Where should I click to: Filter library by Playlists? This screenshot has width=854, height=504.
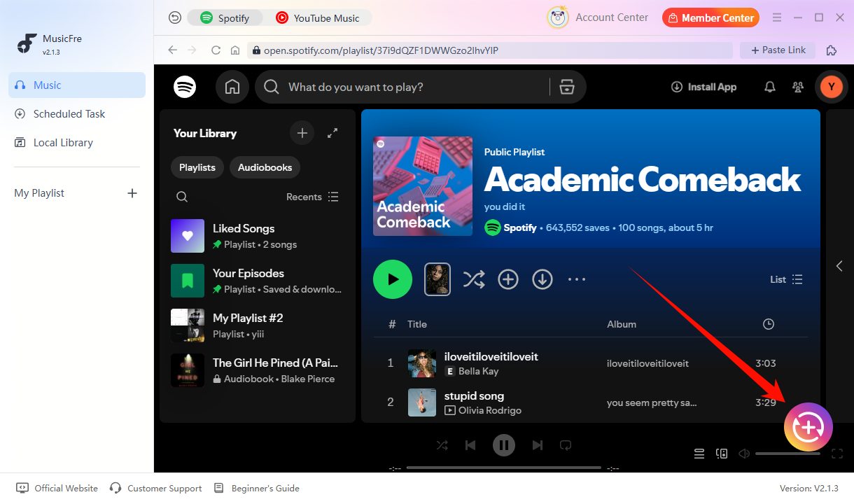[x=197, y=167]
